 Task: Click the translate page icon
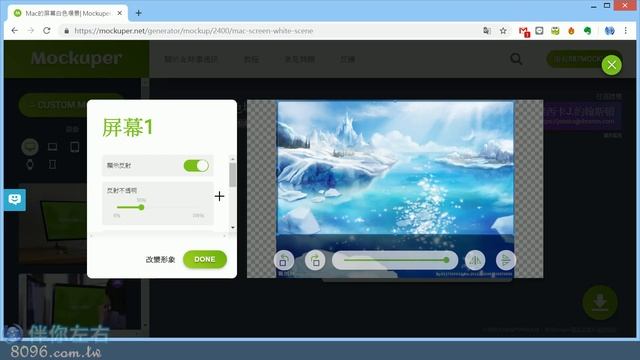[487, 31]
